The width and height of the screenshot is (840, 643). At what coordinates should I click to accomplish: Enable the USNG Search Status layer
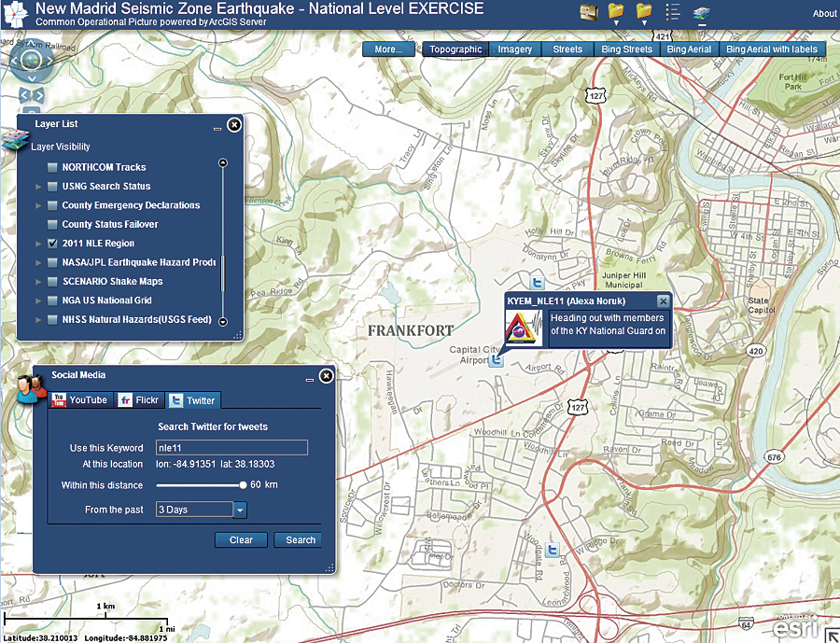pyautogui.click(x=52, y=187)
